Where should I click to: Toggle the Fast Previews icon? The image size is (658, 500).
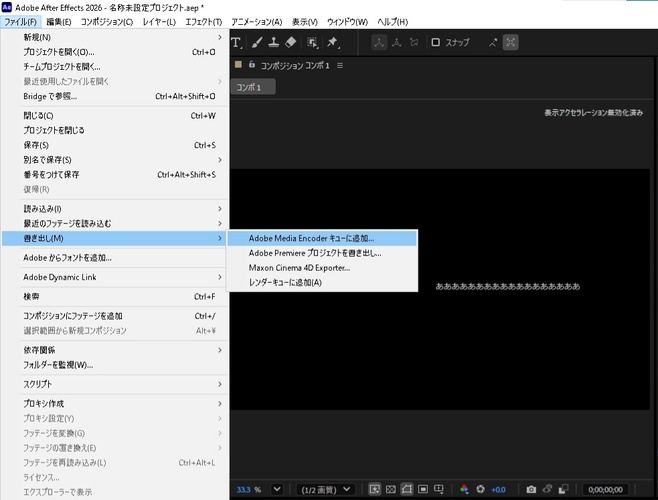(374, 489)
